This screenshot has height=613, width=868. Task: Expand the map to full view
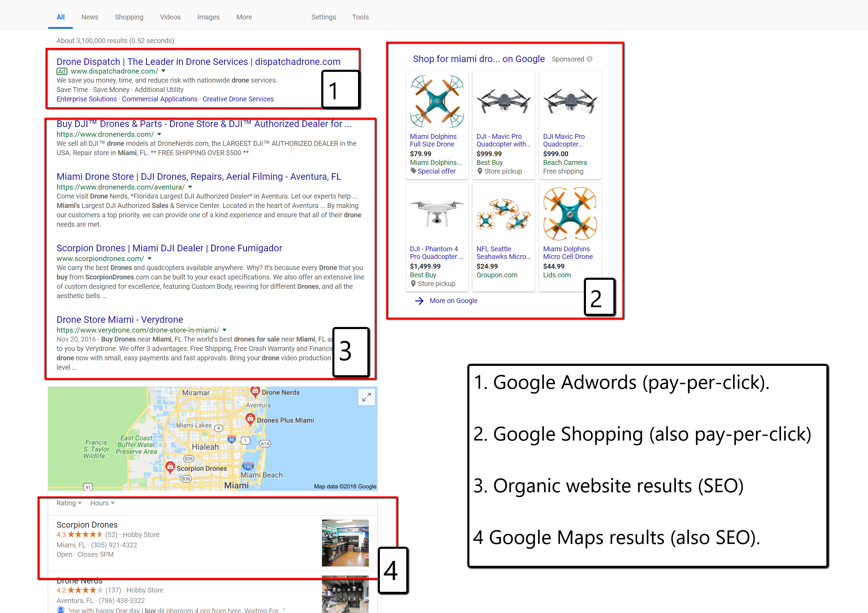(x=366, y=397)
